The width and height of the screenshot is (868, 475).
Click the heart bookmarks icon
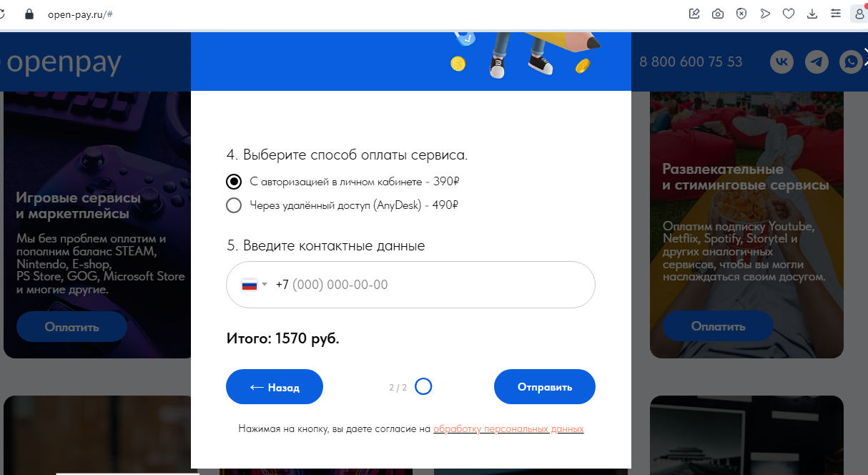(x=789, y=14)
